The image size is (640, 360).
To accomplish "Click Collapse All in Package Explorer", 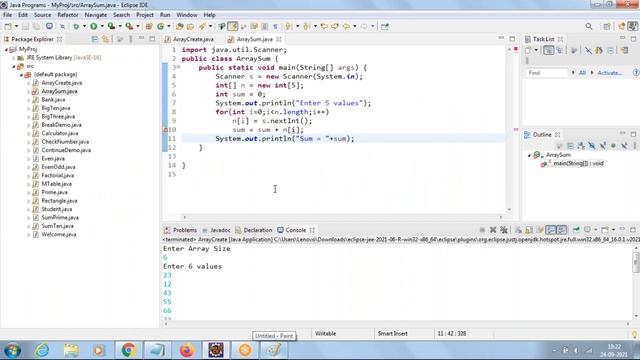I will [95, 39].
